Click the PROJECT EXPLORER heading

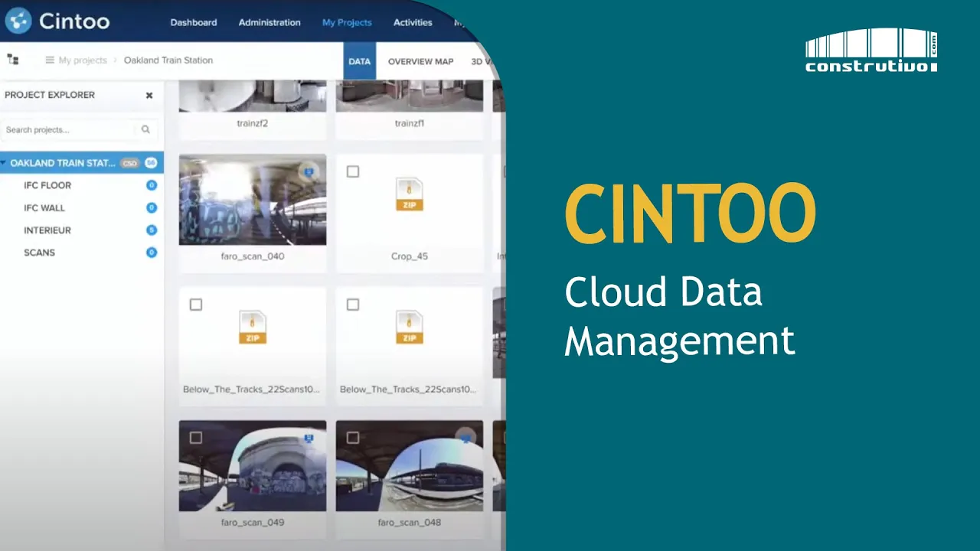(x=50, y=95)
